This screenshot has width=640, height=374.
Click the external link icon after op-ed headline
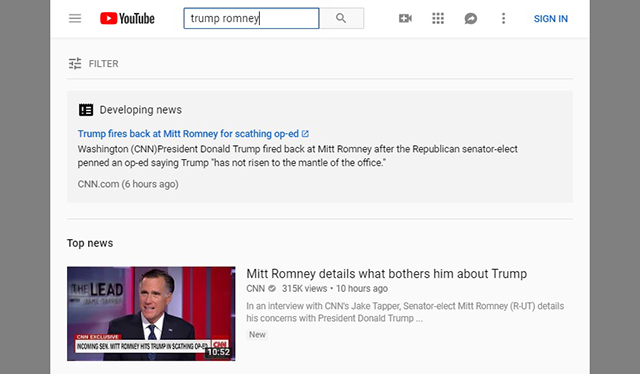[x=305, y=134]
